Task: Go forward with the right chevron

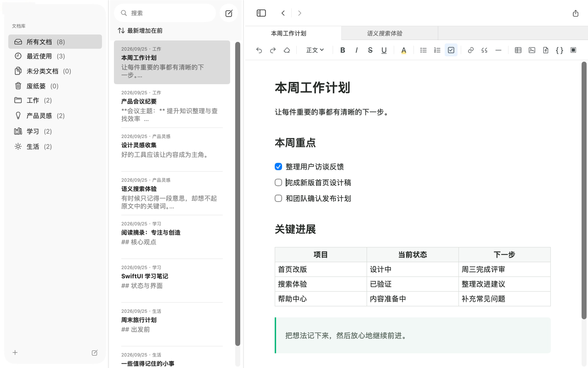Action: [300, 13]
